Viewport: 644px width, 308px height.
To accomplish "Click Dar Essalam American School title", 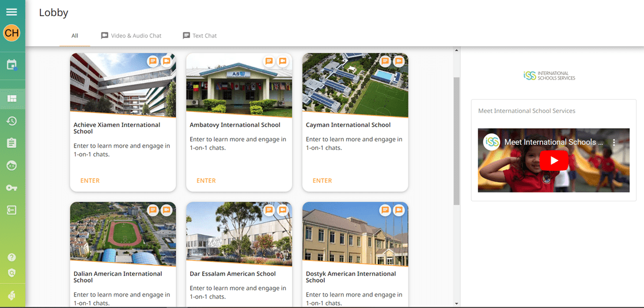I will coord(233,274).
